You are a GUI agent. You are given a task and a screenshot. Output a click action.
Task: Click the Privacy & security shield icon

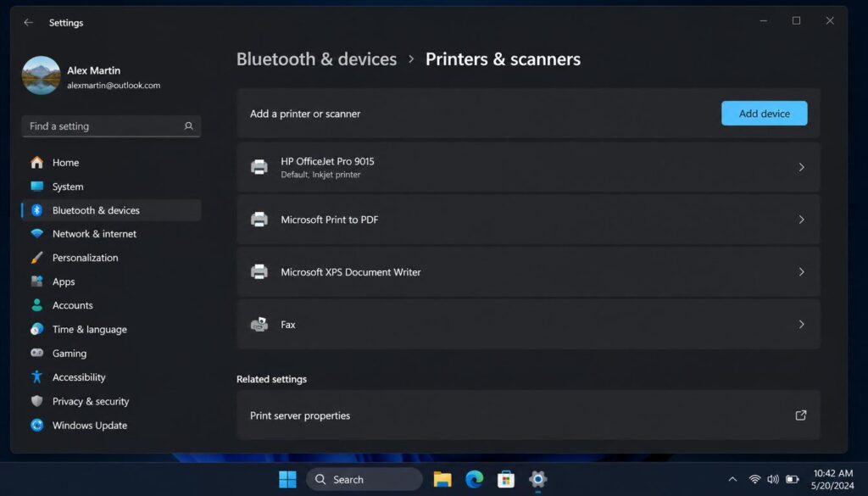(37, 401)
